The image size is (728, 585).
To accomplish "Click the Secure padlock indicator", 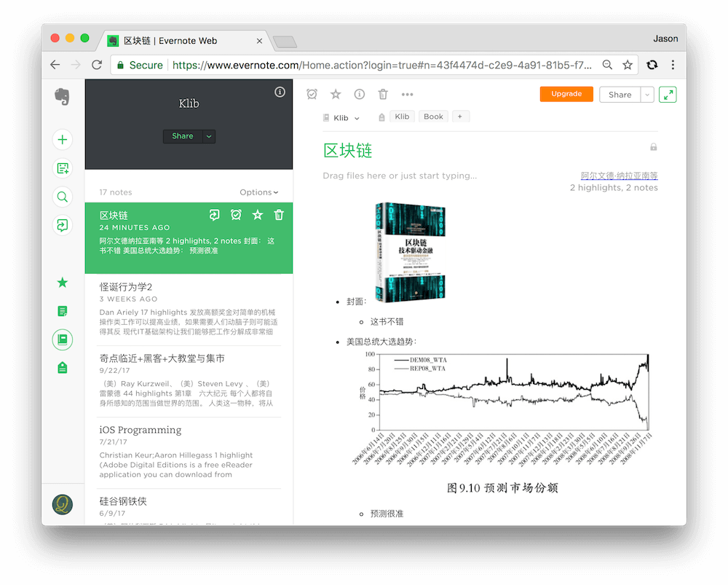I will [x=140, y=65].
